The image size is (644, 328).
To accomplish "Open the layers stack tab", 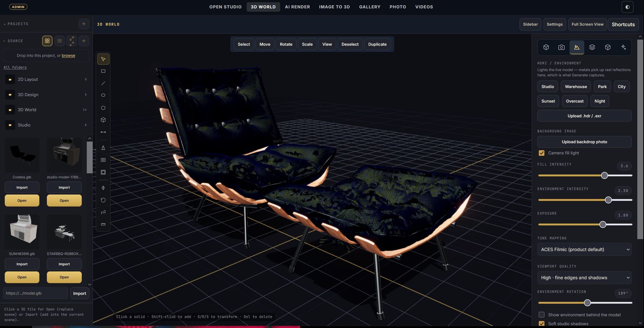I will 592,47.
